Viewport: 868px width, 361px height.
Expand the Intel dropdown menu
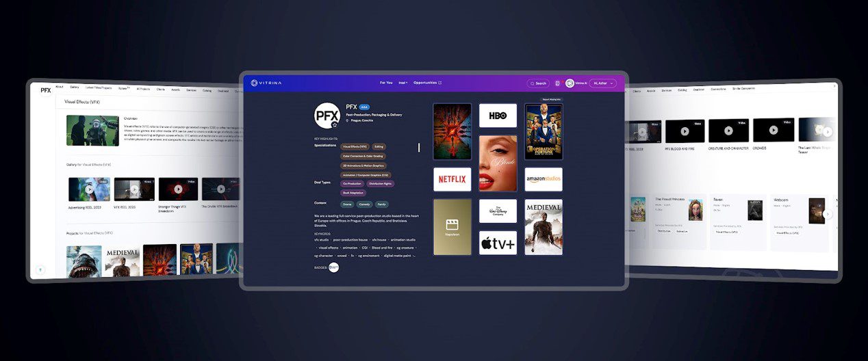403,83
